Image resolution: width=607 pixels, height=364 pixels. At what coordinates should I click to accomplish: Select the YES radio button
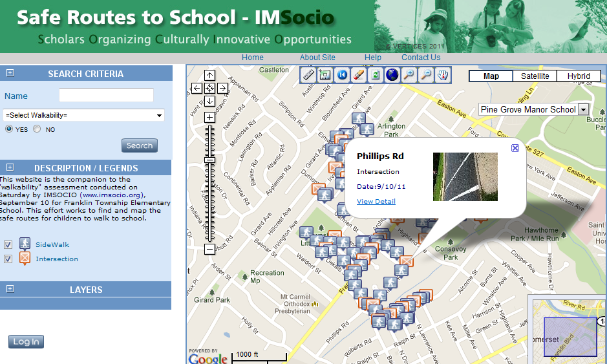[9, 129]
